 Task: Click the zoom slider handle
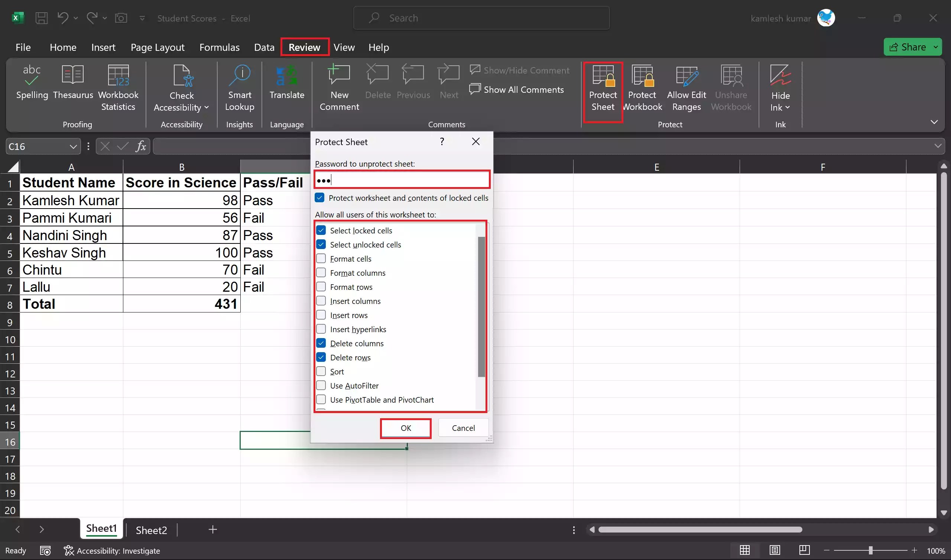tap(870, 551)
